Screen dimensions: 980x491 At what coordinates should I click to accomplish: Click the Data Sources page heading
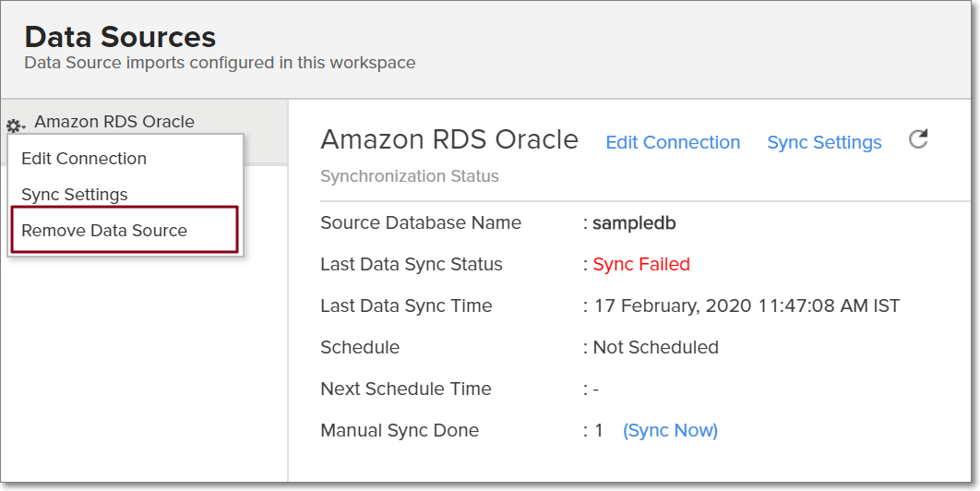[120, 38]
